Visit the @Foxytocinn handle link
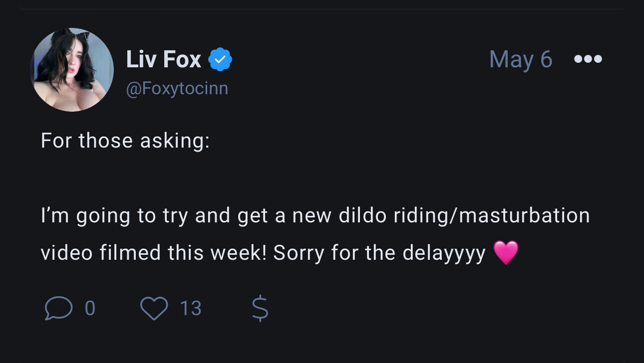The width and height of the screenshot is (644, 363). click(x=177, y=88)
